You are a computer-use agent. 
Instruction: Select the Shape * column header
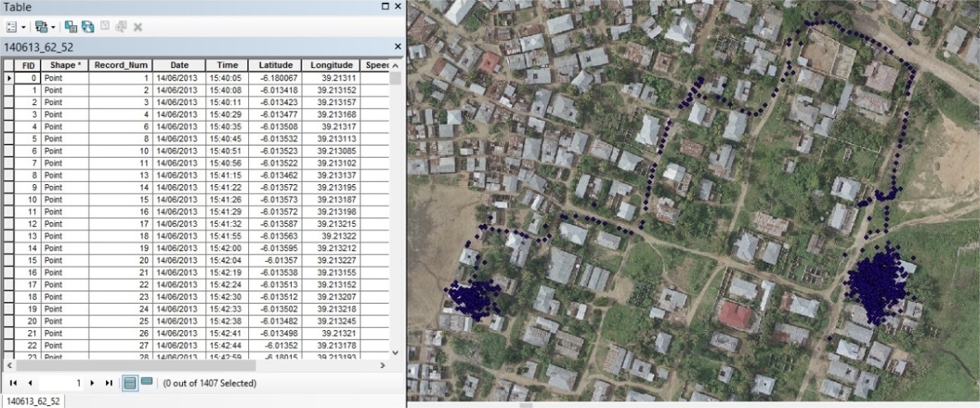click(x=65, y=65)
